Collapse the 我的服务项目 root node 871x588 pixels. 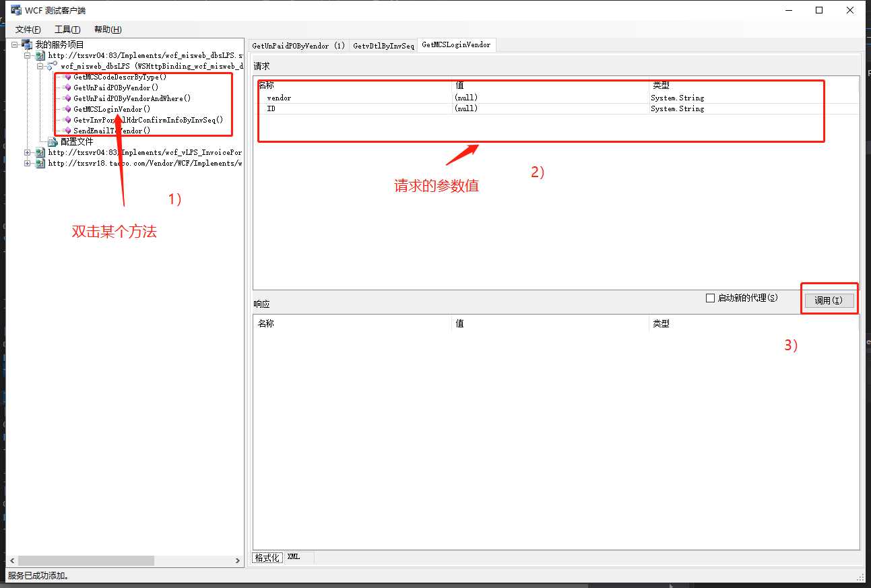click(x=15, y=44)
